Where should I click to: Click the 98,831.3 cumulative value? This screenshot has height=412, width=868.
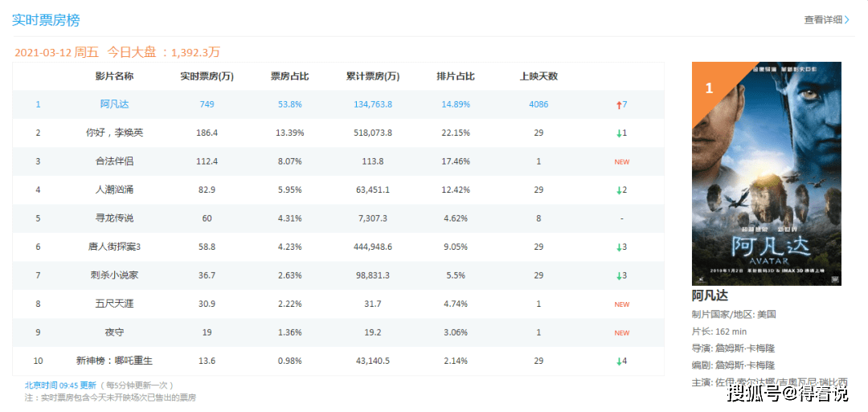click(373, 275)
